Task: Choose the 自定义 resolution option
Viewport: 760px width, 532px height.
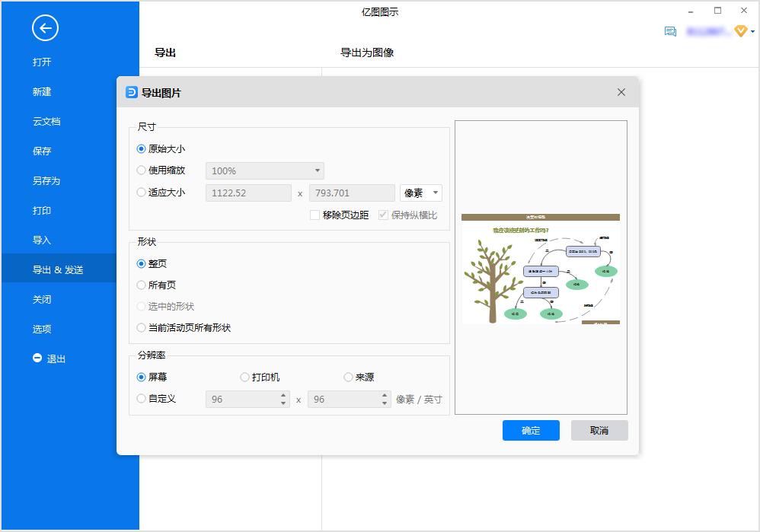Action: pos(141,399)
